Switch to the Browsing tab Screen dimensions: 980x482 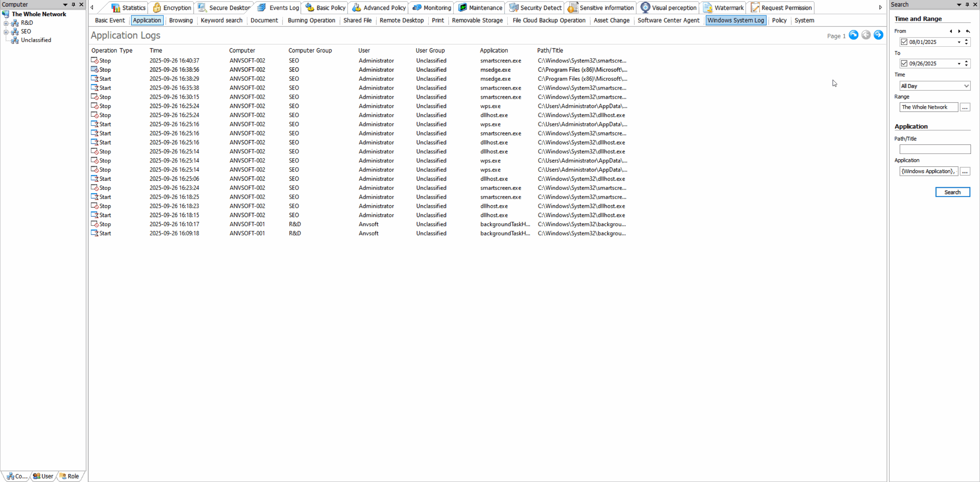point(180,20)
